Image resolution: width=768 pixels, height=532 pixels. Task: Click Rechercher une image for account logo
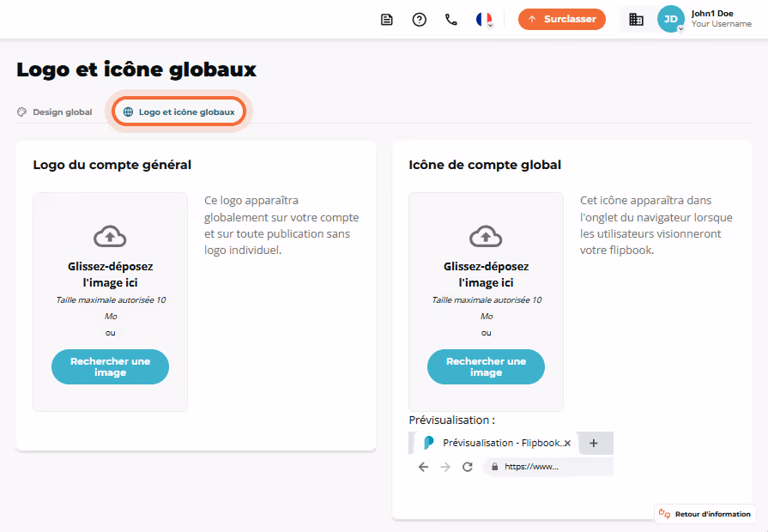pos(110,366)
